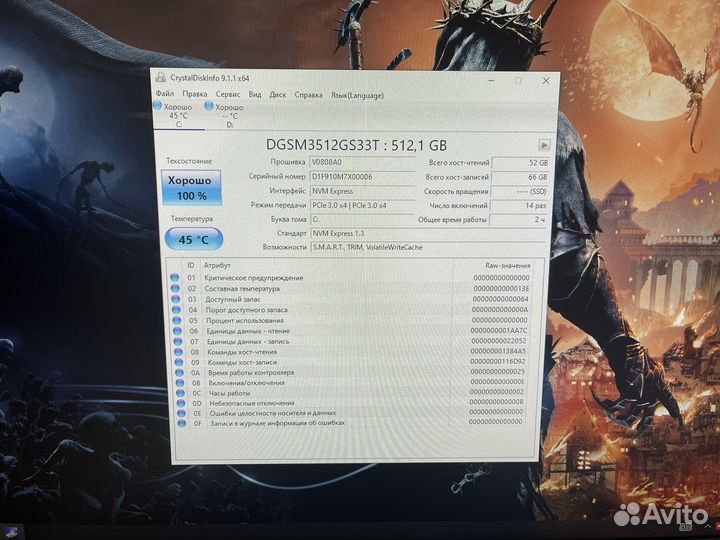720x540 pixels.
Task: Click the serial number field D1F910M7X00006
Action: pyautogui.click(x=362, y=176)
